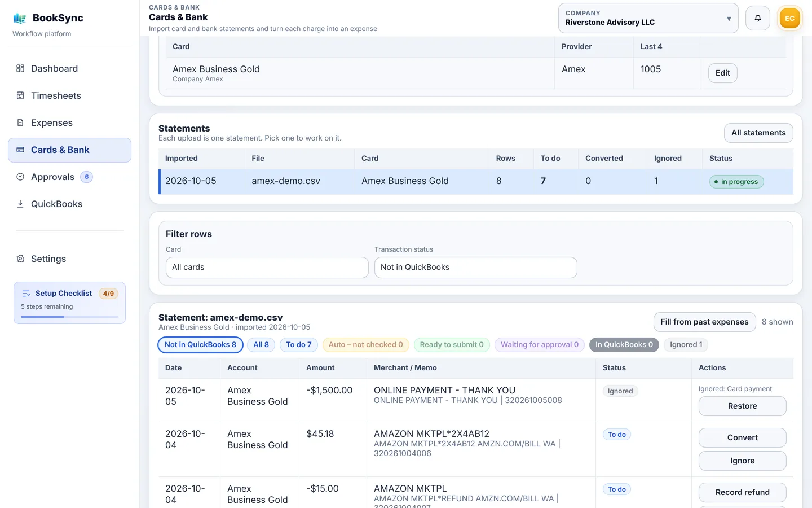The height and width of the screenshot is (508, 812).
Task: Filter by Auto – not checked 0
Action: pos(366,345)
